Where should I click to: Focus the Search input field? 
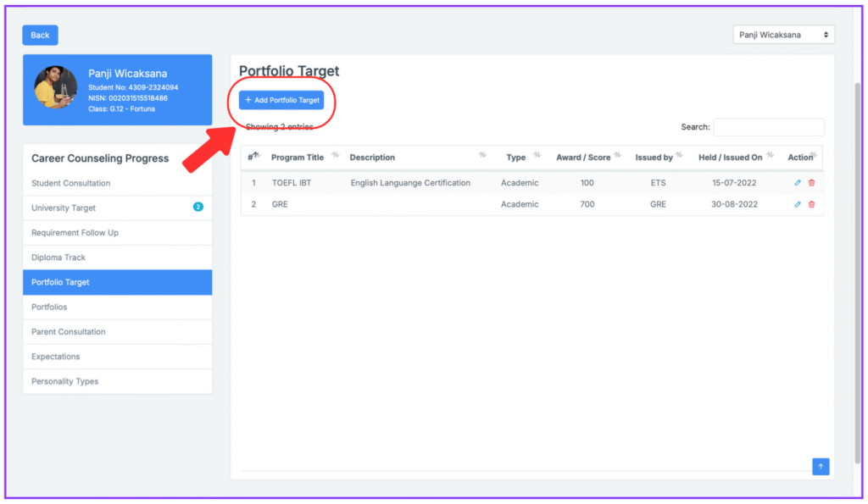(x=768, y=127)
